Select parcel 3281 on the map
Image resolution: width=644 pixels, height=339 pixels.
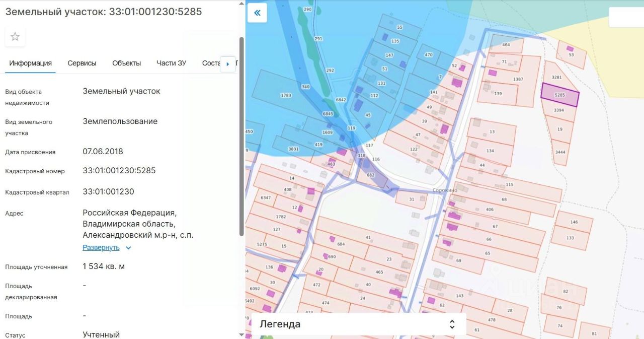[556, 77]
